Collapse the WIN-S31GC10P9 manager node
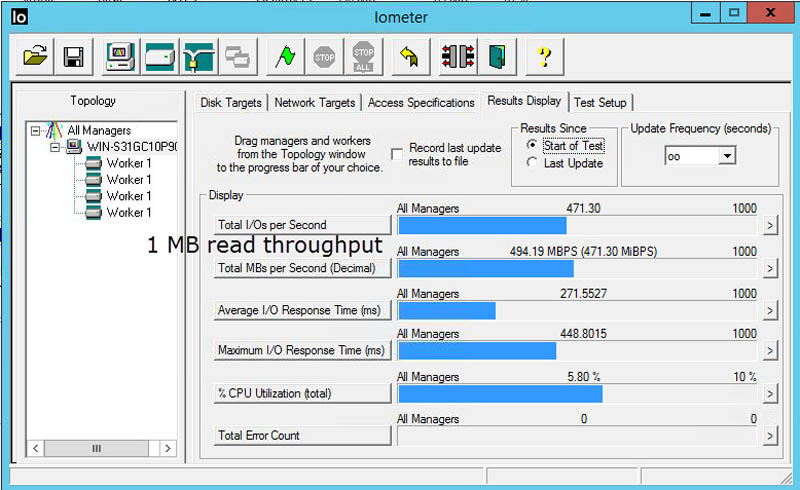Image resolution: width=800 pixels, height=490 pixels. [55, 148]
